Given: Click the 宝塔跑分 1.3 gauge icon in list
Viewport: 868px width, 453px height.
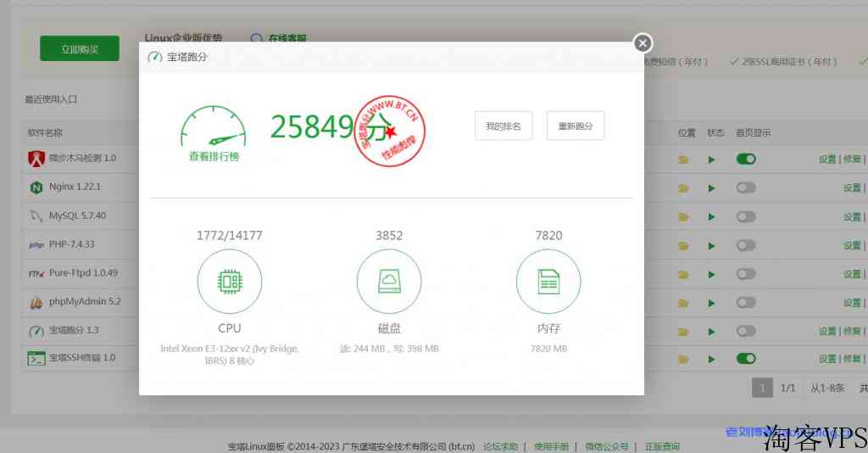Looking at the screenshot, I should click(x=36, y=331).
